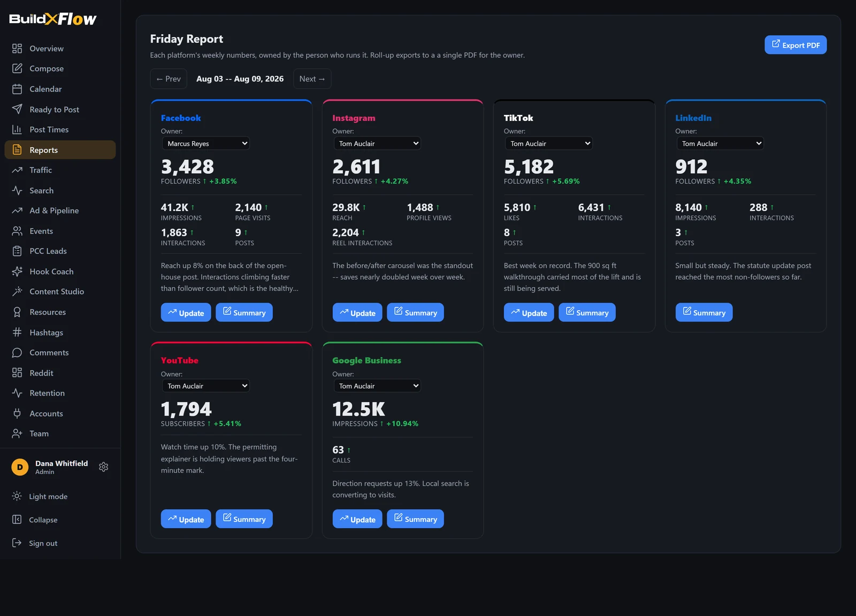Open the Google Business owner dropdown
Image resolution: width=856 pixels, height=616 pixels.
(x=377, y=386)
